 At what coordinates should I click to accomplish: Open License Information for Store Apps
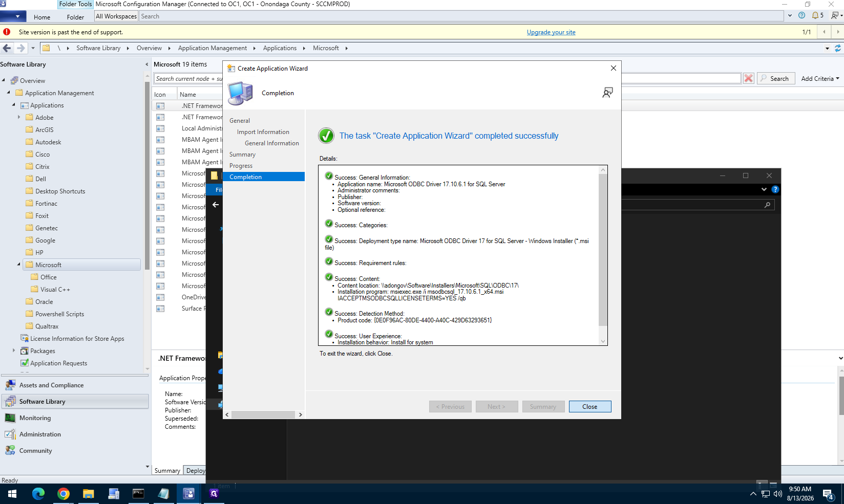77,339
